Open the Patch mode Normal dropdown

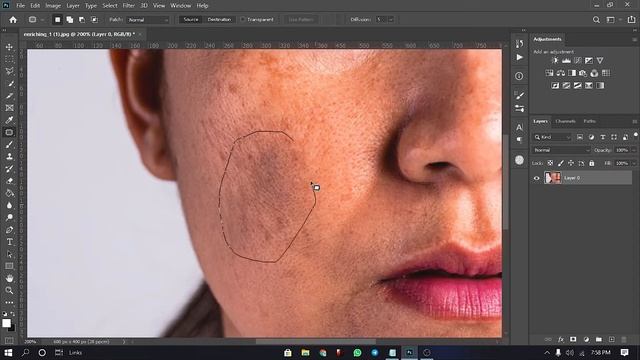(147, 20)
